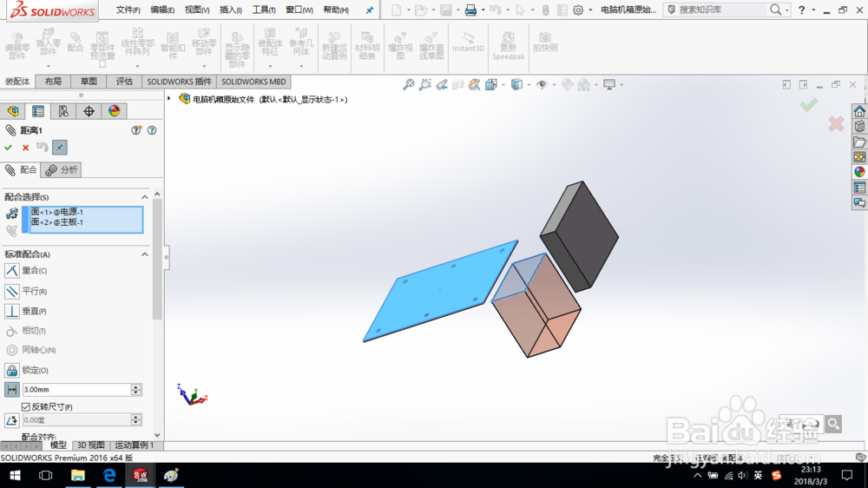Open the Options gear icon
Viewport: 868px width, 488px height.
578,10
